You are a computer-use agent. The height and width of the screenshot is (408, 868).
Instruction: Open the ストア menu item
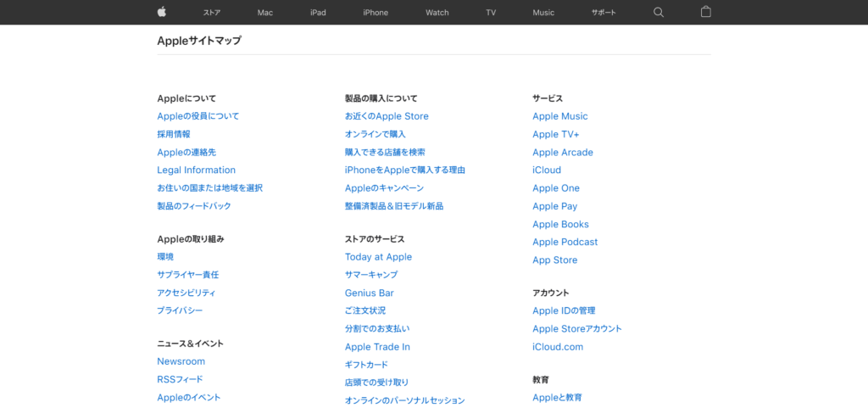click(x=212, y=13)
